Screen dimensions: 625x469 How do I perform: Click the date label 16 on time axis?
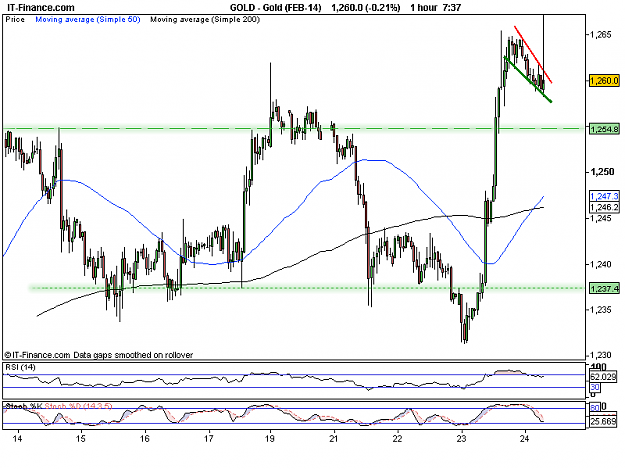[145, 439]
